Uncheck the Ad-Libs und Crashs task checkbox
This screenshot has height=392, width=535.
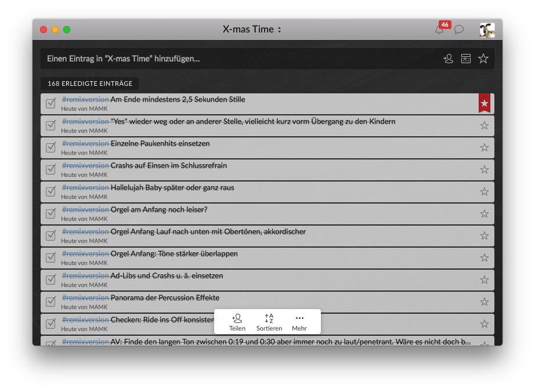pyautogui.click(x=51, y=280)
